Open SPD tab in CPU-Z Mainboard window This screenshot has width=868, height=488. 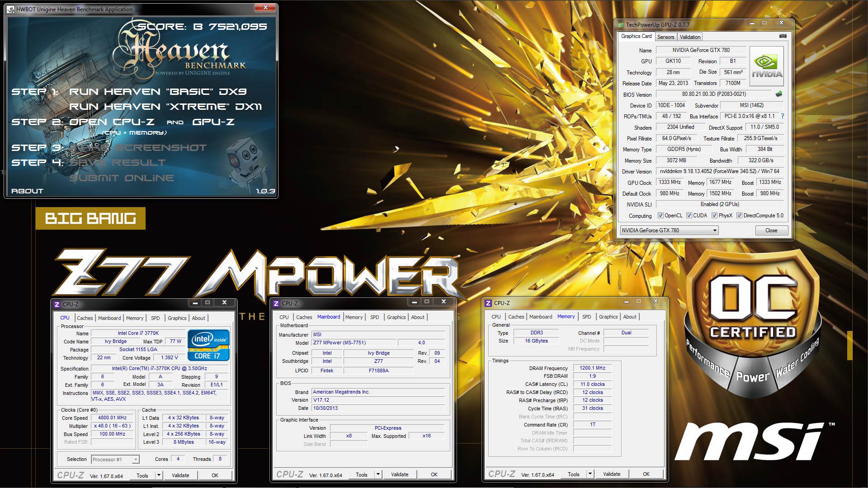click(375, 317)
